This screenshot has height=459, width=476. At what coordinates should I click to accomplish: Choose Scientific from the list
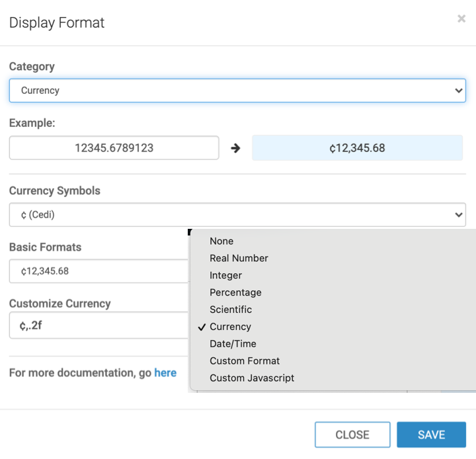[231, 310]
